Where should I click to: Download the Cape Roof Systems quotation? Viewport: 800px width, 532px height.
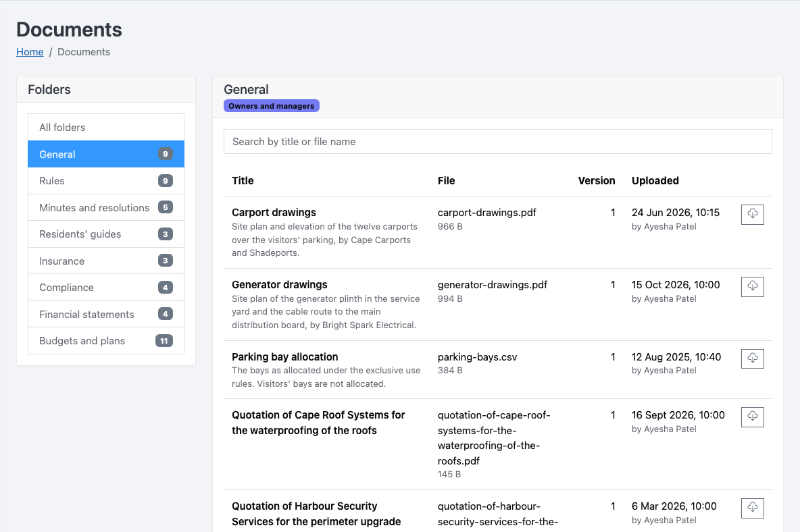click(752, 417)
